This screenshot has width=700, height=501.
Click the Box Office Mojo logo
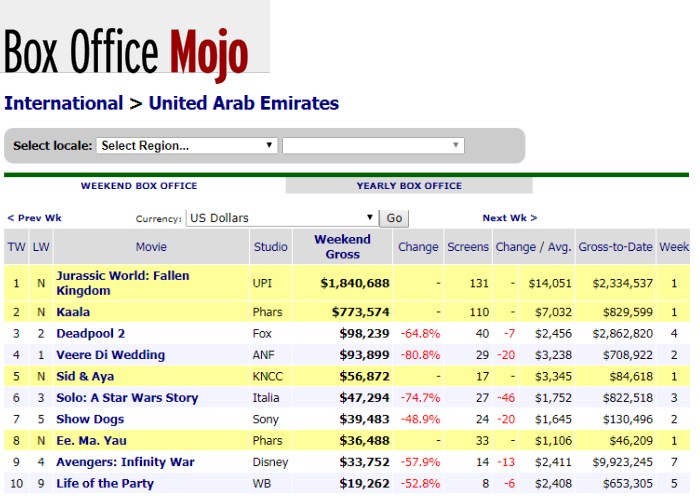[x=126, y=50]
